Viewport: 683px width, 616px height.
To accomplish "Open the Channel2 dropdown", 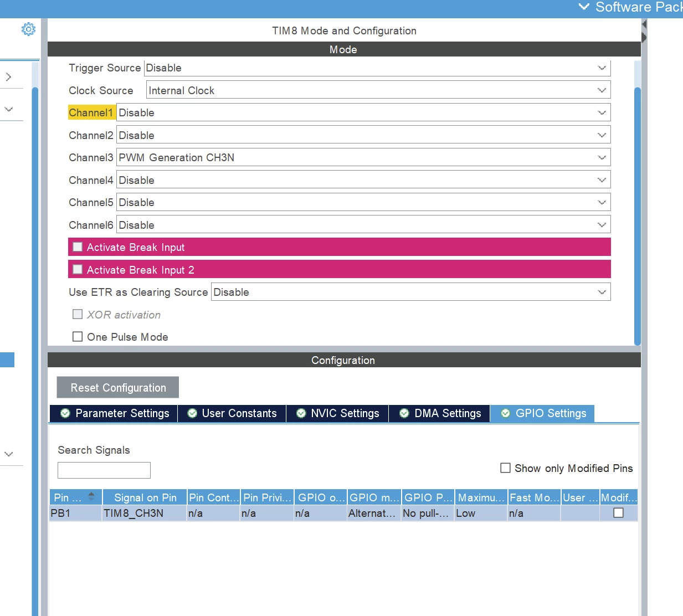I will pyautogui.click(x=363, y=135).
